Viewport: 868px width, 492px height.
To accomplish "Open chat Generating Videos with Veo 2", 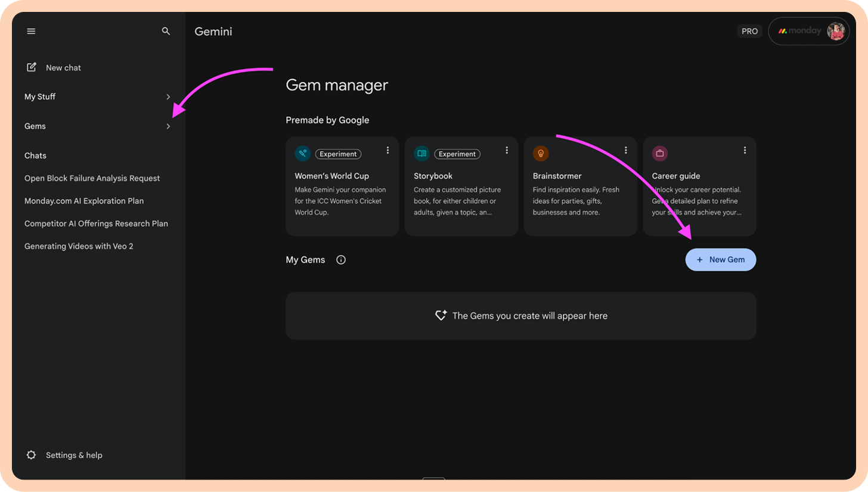I will tap(79, 246).
